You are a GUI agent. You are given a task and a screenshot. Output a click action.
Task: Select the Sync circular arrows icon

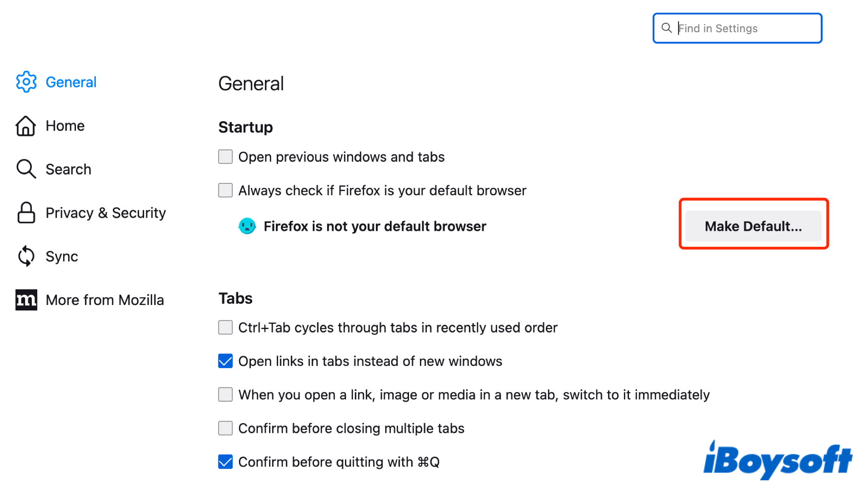[26, 256]
